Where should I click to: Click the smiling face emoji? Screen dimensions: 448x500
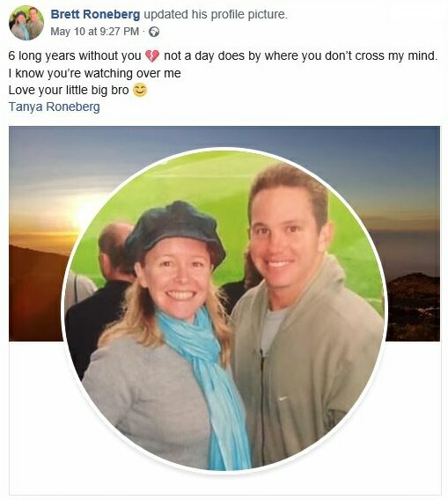140,91
